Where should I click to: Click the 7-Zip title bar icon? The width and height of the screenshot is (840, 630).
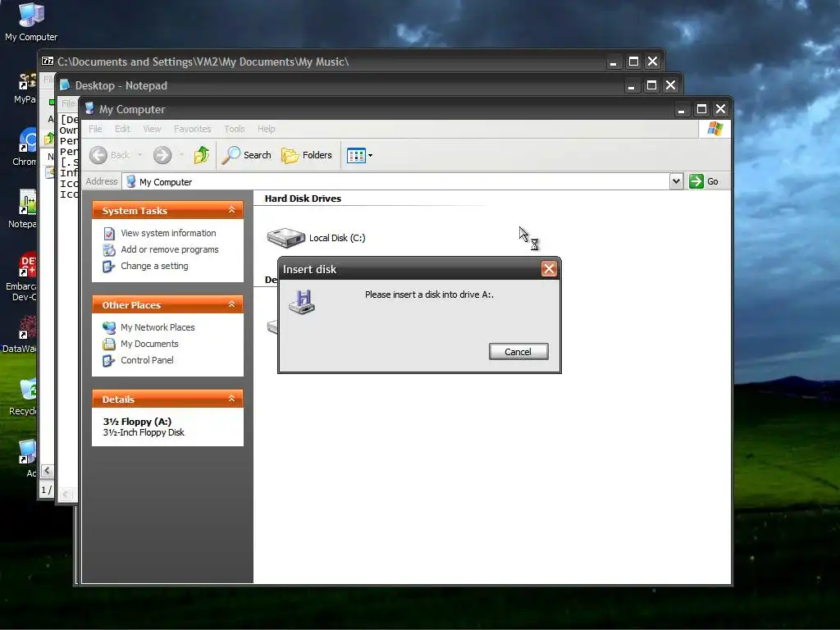click(48, 61)
